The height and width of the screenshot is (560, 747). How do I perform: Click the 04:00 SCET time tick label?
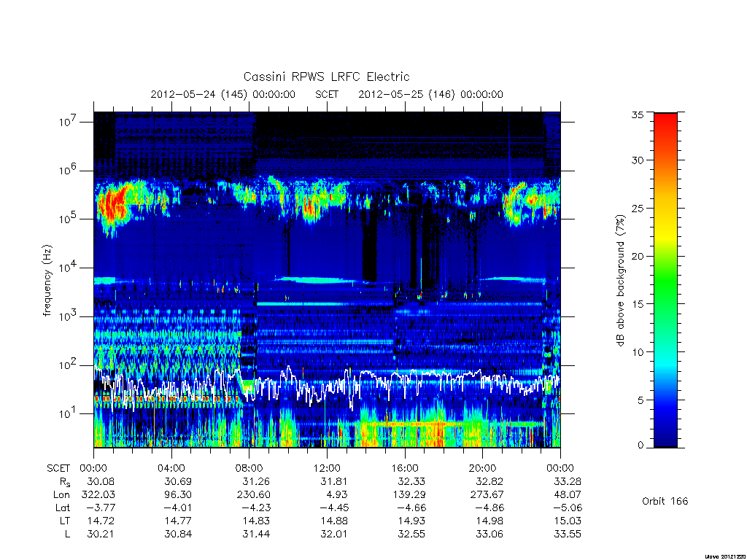[171, 468]
